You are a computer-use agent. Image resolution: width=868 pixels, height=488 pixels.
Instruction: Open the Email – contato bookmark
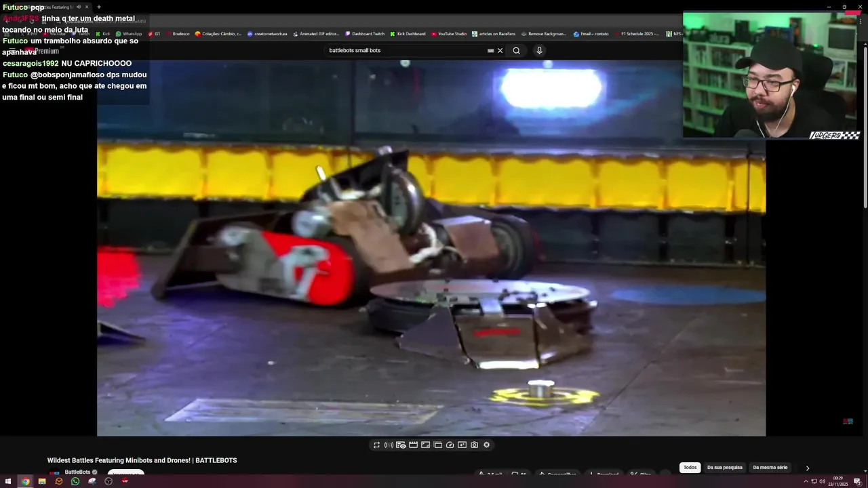[x=591, y=33]
